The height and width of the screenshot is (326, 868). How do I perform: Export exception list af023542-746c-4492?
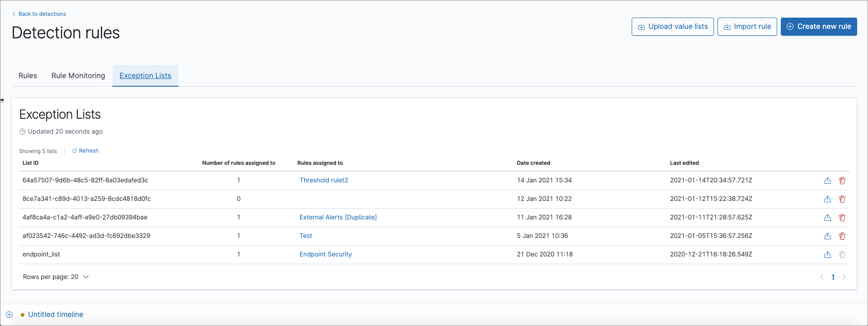827,236
